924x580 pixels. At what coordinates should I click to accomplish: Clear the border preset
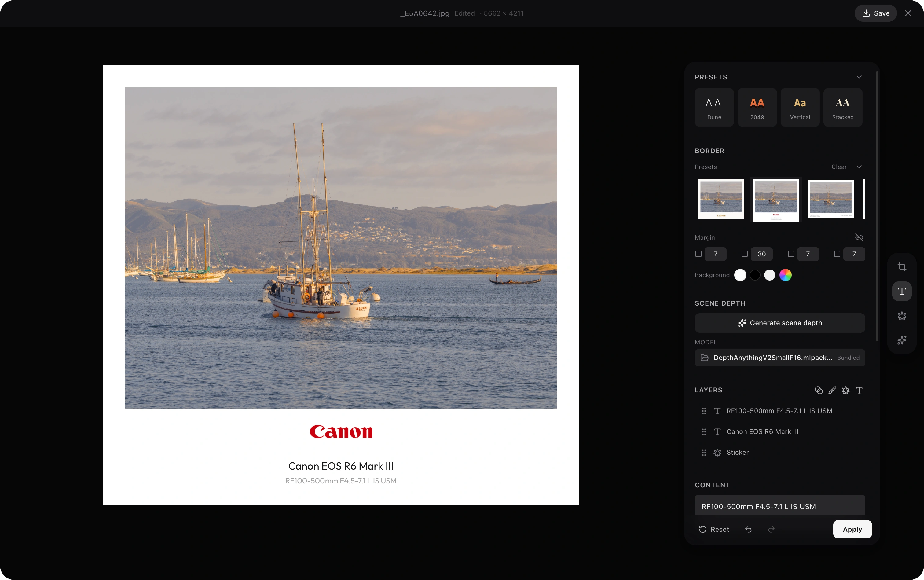pos(839,167)
